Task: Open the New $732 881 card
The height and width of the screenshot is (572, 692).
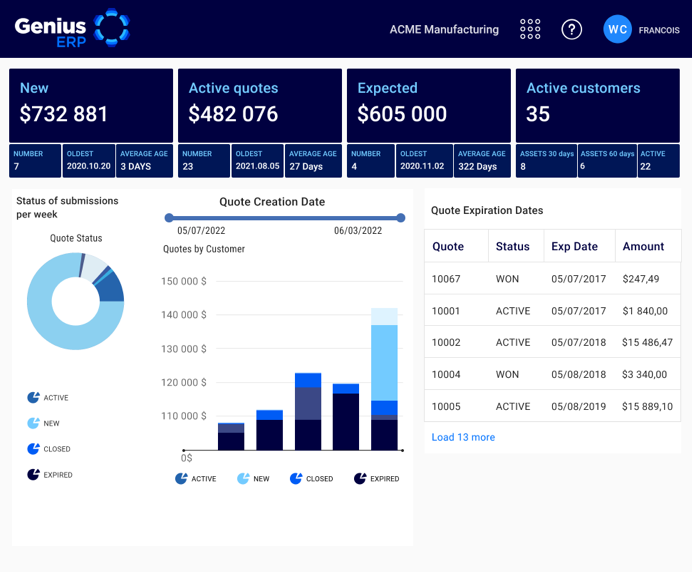Action: coord(91,105)
